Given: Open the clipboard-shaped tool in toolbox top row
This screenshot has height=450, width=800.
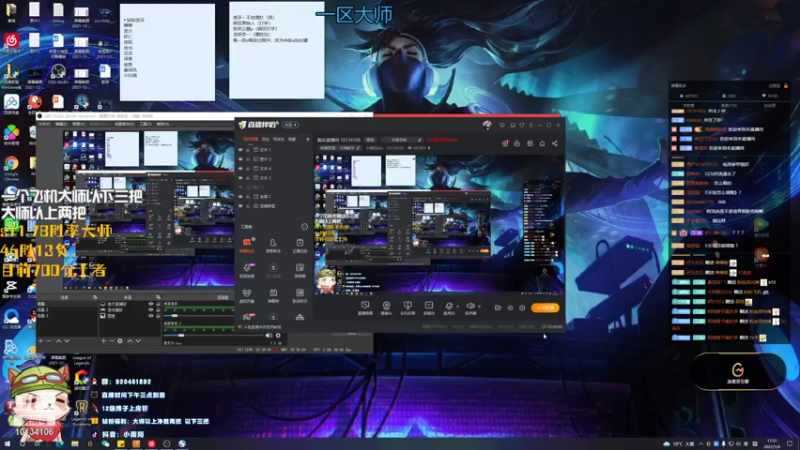Looking at the screenshot, I should point(299,244).
